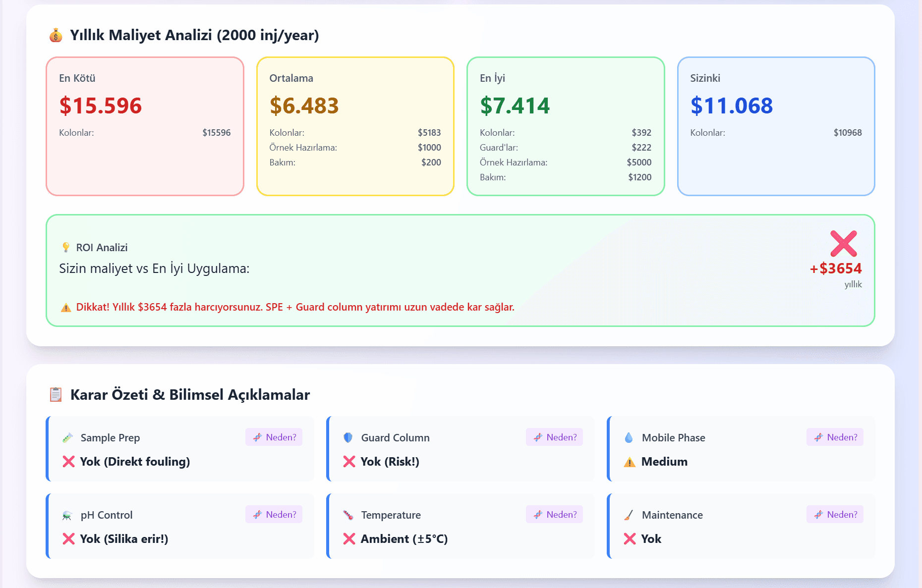Viewport: 922px width, 588px height.
Task: Select the En Kötü cost card
Action: pyautogui.click(x=145, y=126)
